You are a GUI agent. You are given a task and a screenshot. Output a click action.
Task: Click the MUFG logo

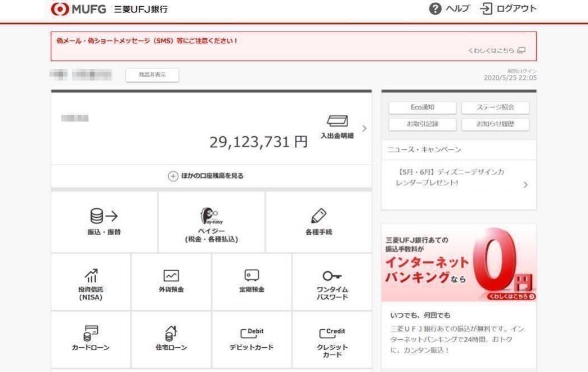[x=79, y=8]
